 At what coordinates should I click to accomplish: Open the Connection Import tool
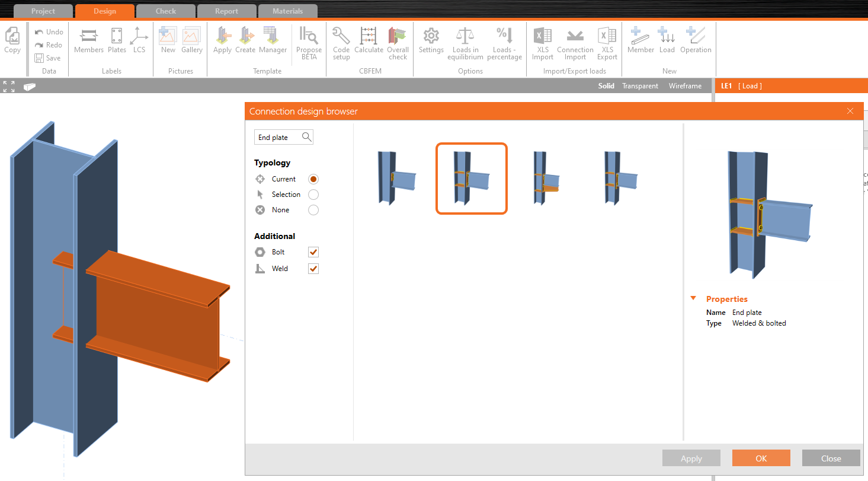tap(575, 42)
